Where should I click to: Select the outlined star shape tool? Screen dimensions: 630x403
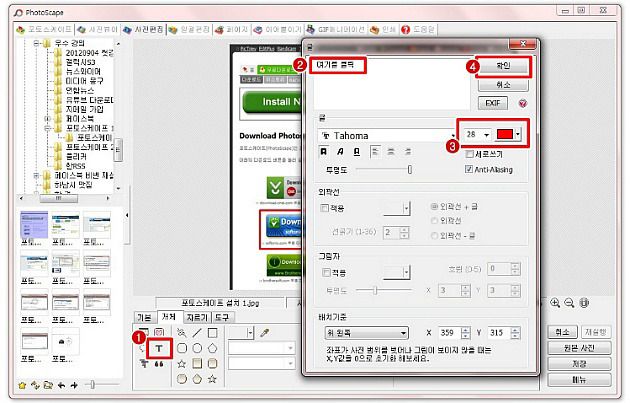(x=182, y=364)
